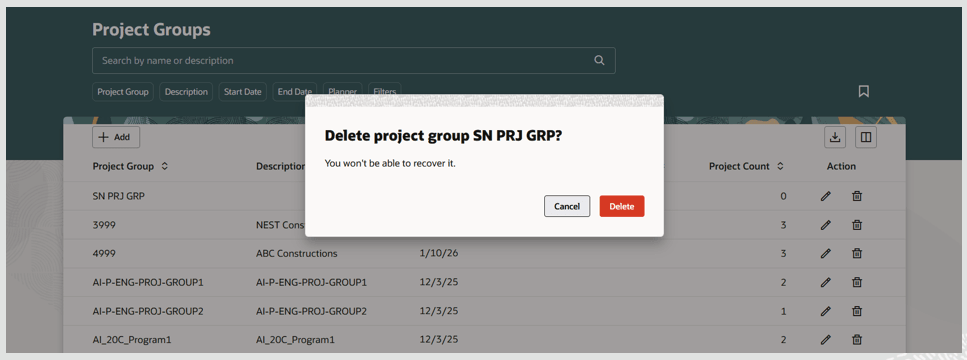Click AI_20C_Program1 in Description column
Image resolution: width=967 pixels, height=360 pixels.
click(x=295, y=340)
